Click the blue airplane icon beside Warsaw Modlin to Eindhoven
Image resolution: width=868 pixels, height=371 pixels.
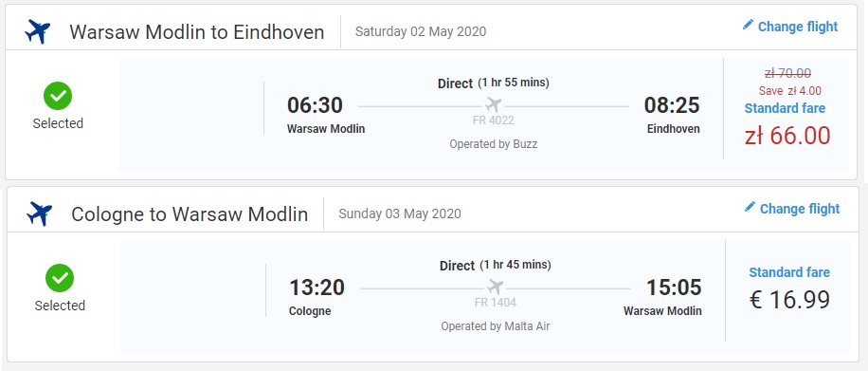click(38, 31)
